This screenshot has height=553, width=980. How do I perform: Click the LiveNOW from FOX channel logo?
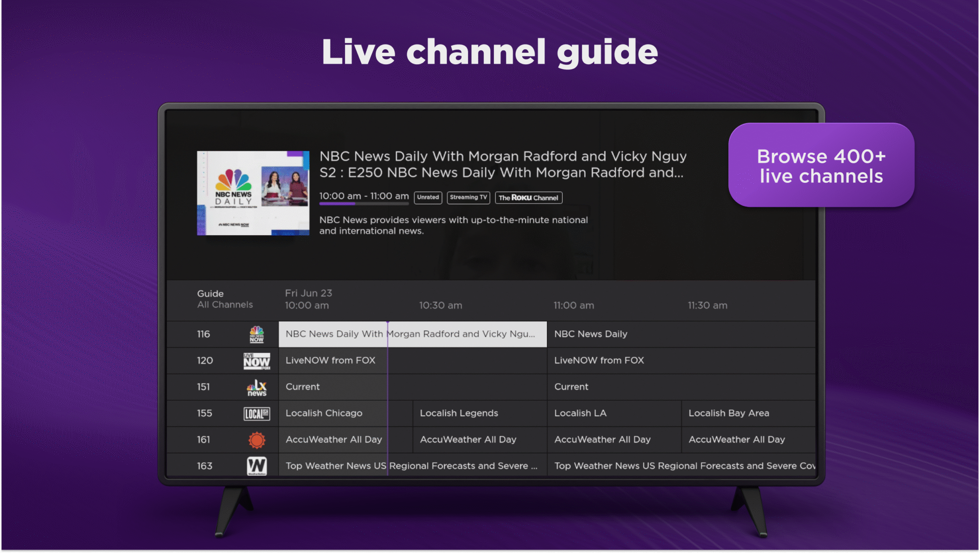(x=257, y=361)
